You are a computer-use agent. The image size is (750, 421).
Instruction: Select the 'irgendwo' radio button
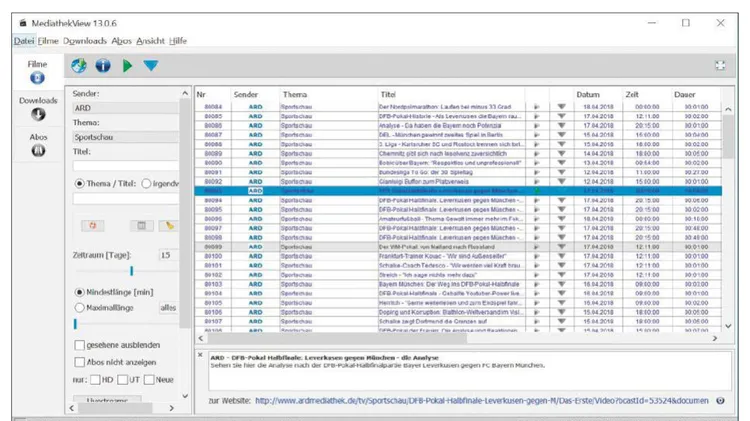tap(146, 184)
